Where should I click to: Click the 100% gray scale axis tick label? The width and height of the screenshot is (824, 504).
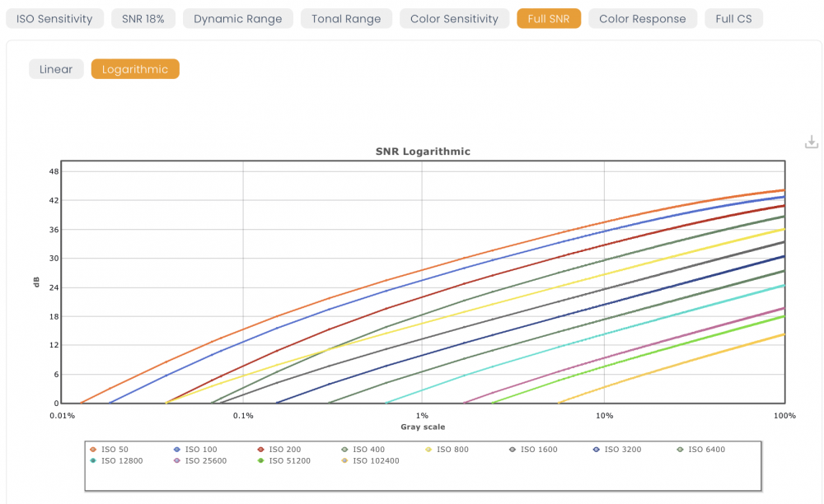[x=784, y=416]
